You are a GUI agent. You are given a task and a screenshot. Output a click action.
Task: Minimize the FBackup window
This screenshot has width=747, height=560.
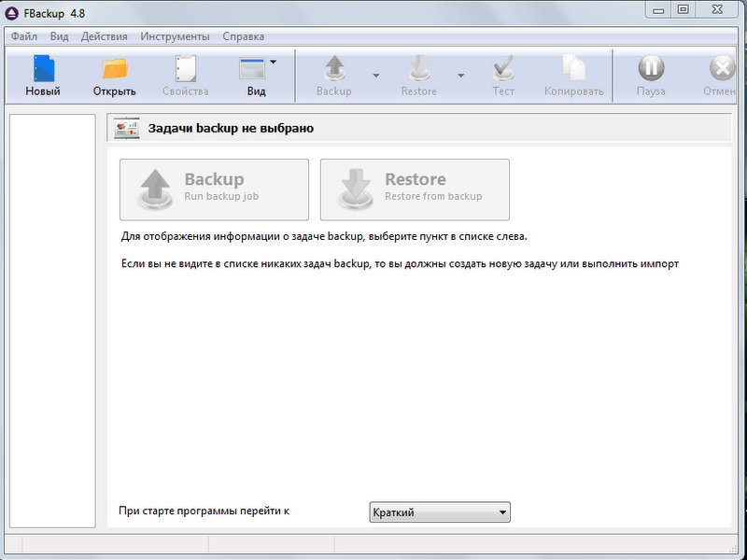coord(658,10)
